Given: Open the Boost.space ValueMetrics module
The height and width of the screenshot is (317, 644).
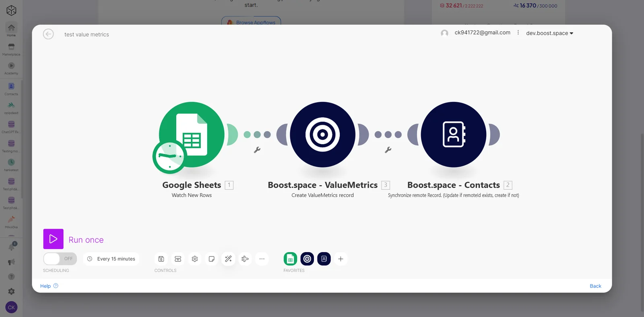Looking at the screenshot, I should click(323, 135).
